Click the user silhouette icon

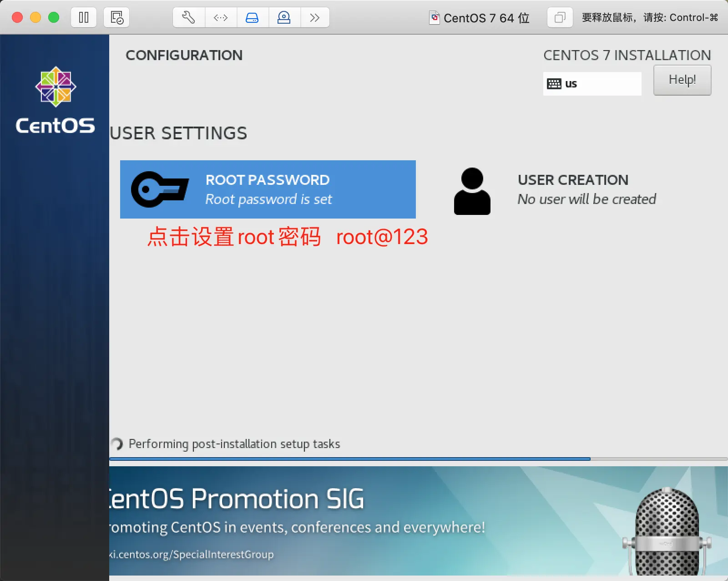pyautogui.click(x=472, y=191)
